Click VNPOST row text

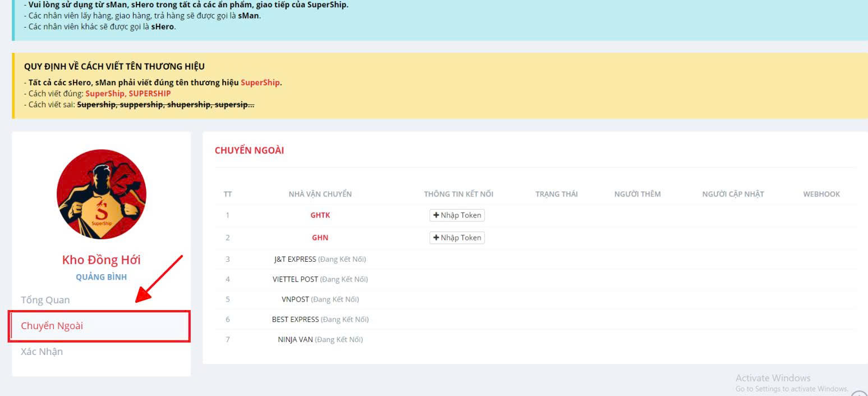[320, 299]
